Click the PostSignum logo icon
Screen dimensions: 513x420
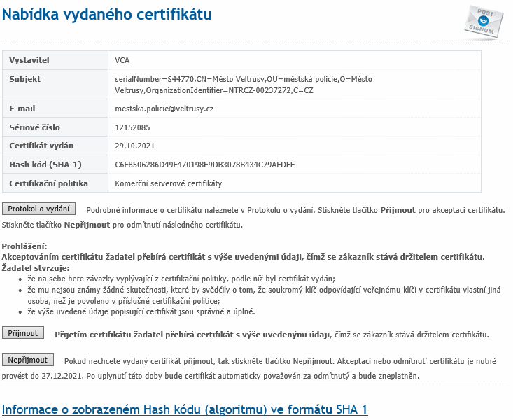click(x=483, y=22)
